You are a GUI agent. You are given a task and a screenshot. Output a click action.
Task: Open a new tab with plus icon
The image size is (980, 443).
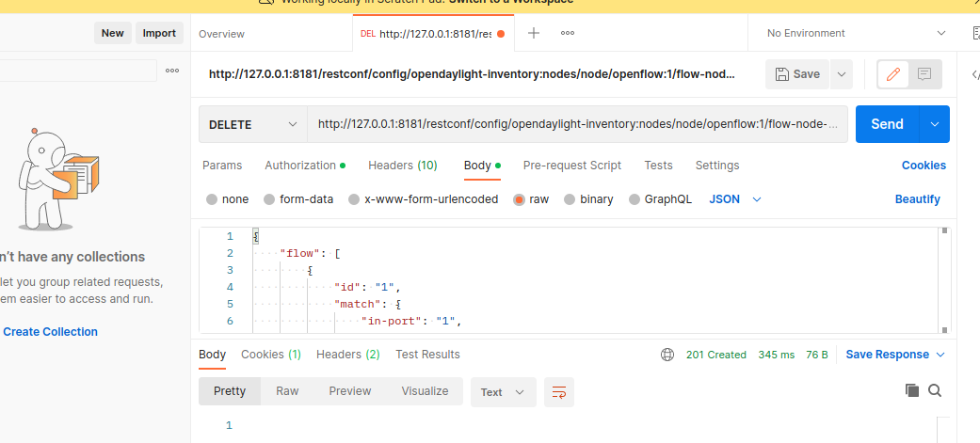(534, 33)
